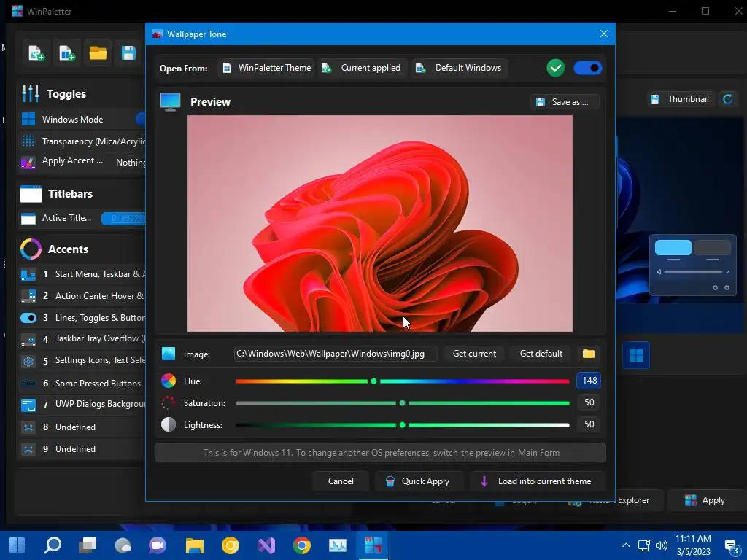The image size is (747, 560).
Task: Open File Explorer from taskbar
Action: 194,545
